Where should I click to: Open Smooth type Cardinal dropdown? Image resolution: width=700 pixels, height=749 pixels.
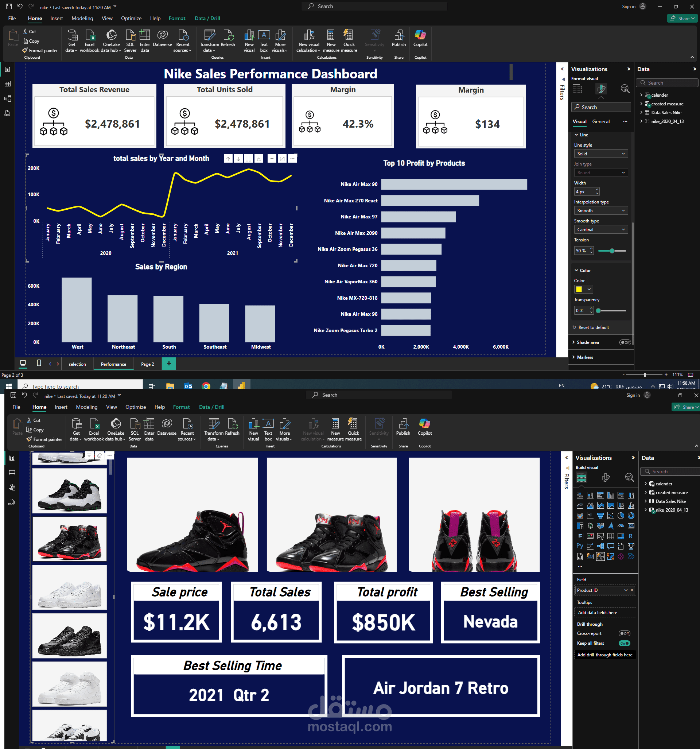pyautogui.click(x=601, y=229)
